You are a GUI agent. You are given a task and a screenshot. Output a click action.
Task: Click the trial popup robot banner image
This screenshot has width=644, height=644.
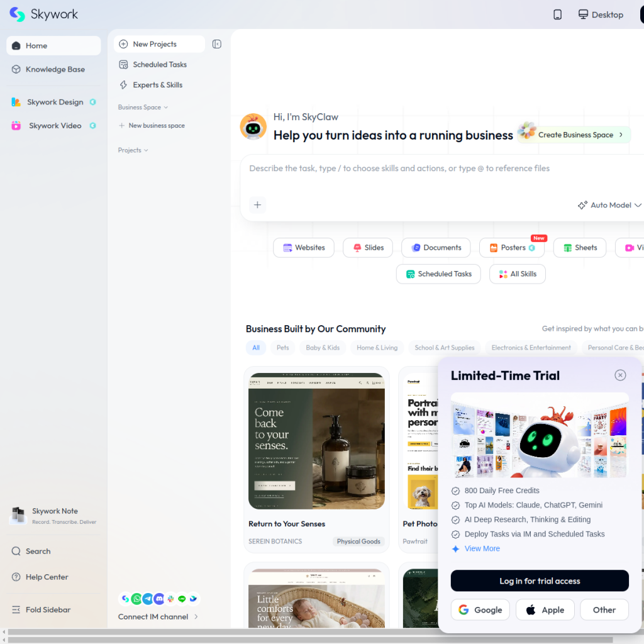pyautogui.click(x=540, y=435)
